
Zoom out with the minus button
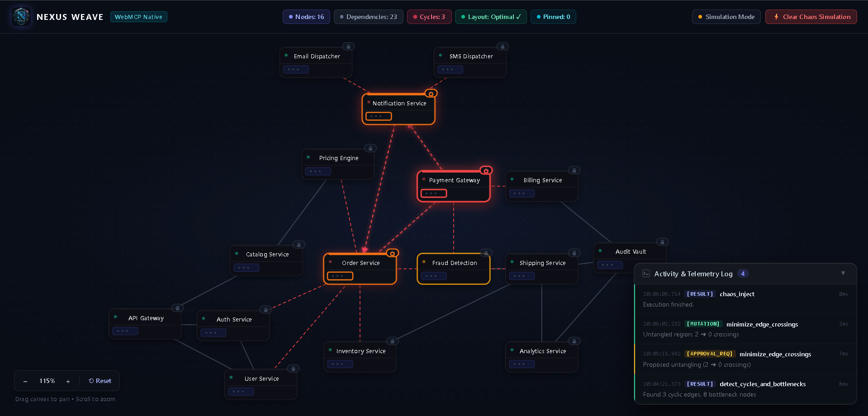(x=25, y=381)
